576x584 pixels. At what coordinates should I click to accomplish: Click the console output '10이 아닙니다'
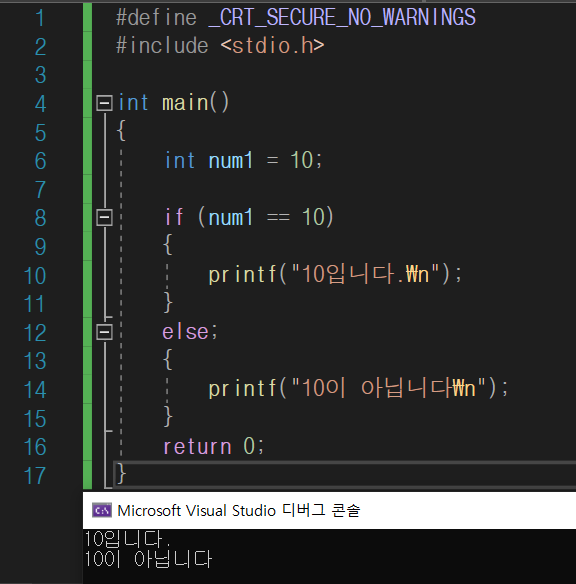[x=148, y=559]
